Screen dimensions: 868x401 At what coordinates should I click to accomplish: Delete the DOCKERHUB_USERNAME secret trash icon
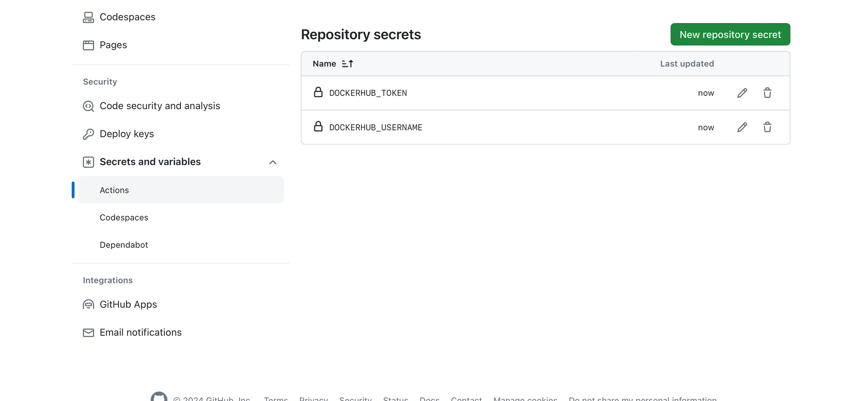767,127
